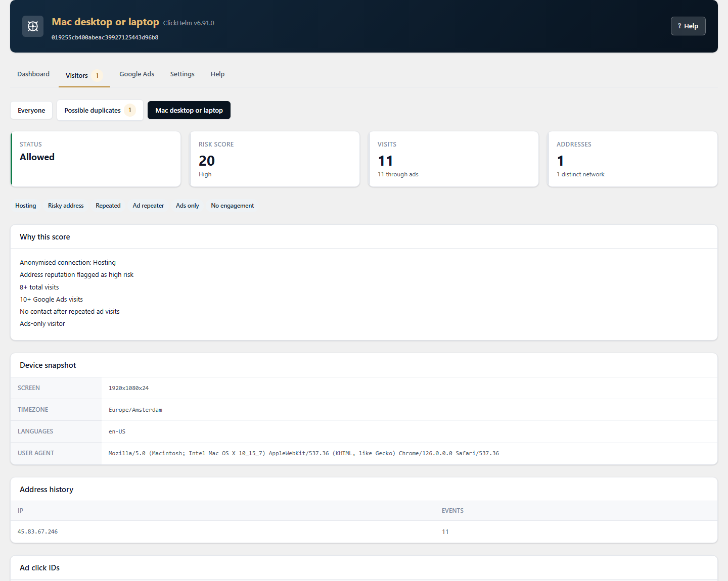Click the ClickHelm v6.91.0 version label
The width and height of the screenshot is (728, 581).
[x=189, y=23]
